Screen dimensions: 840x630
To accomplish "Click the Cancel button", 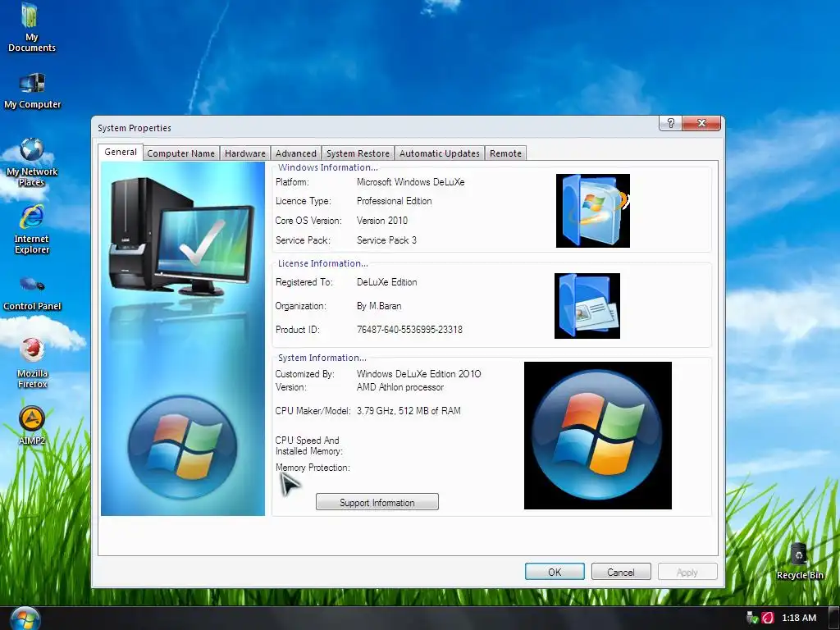I will click(x=621, y=572).
